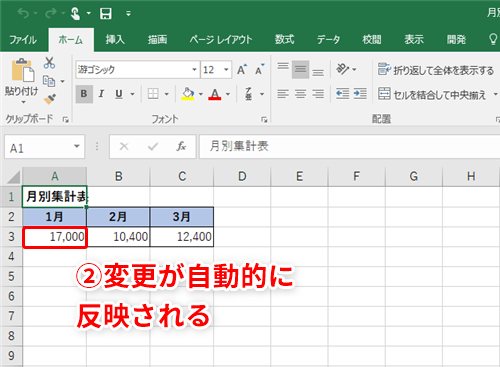Click the Copy icon
Image resolution: width=500 pixels, height=367 pixels.
click(x=49, y=81)
